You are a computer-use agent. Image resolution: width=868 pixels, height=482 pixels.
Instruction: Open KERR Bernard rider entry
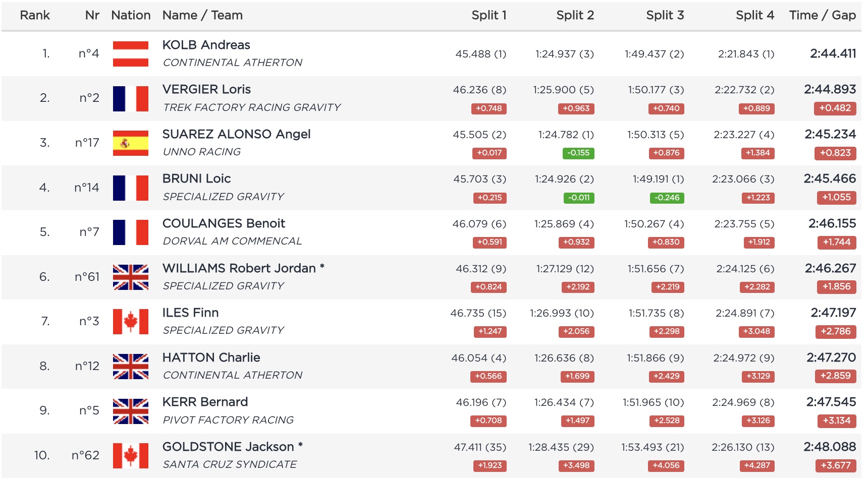(x=205, y=402)
